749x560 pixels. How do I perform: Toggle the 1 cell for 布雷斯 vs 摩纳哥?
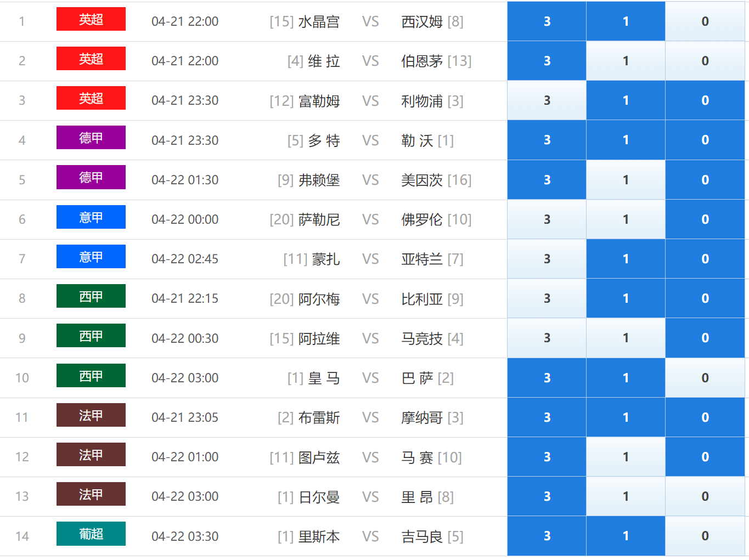(x=626, y=417)
